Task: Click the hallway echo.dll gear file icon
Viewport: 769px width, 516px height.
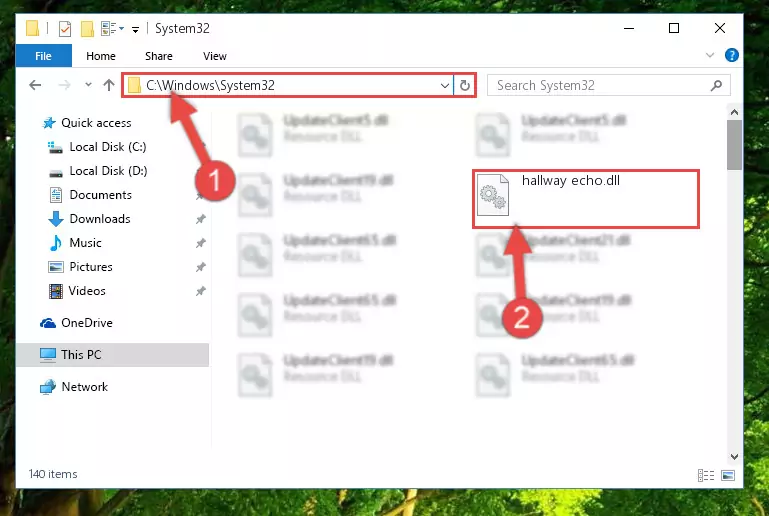Action: pos(493,195)
